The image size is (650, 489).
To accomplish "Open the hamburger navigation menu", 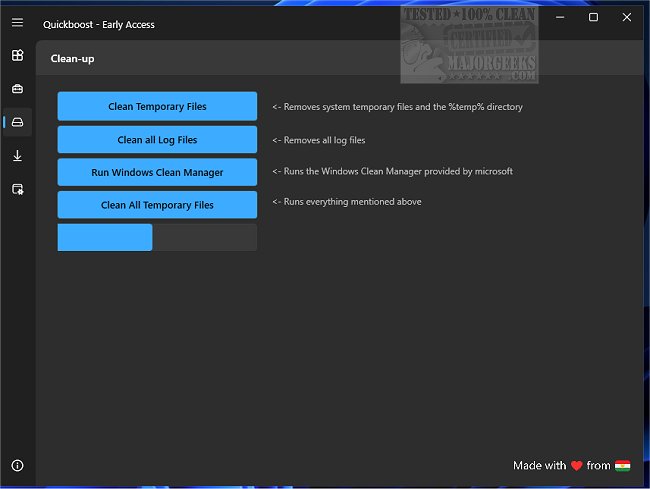I will [x=17, y=22].
